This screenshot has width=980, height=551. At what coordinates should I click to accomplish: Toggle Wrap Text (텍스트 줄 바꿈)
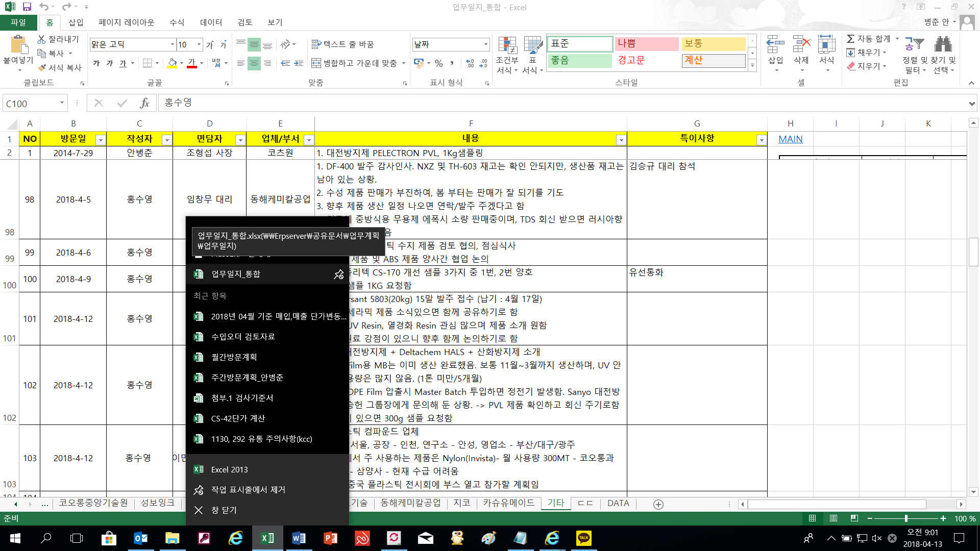pos(343,44)
